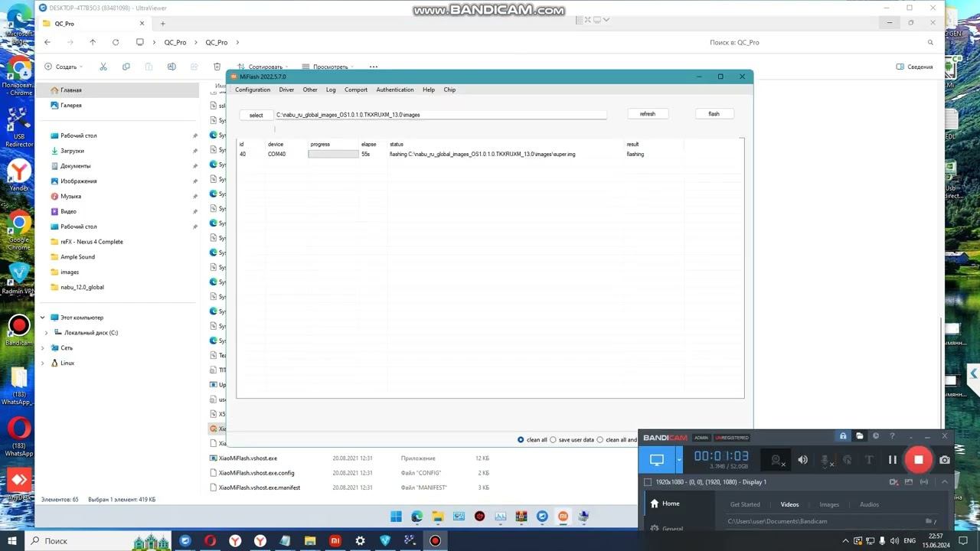Screen dimensions: 980x551
Task: Tick checkbox beside 1920x1080 Display 1
Action: [648, 482]
